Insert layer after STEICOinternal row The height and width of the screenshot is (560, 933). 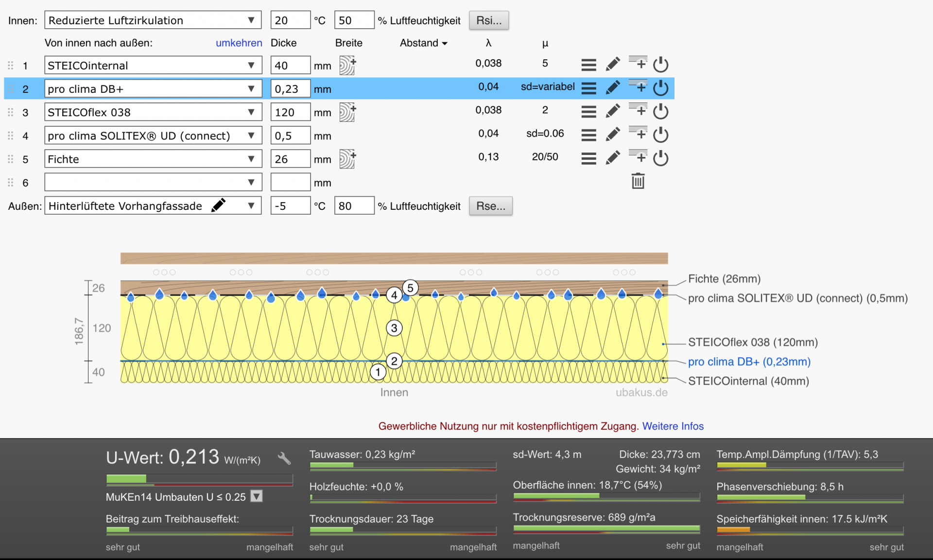(x=638, y=63)
